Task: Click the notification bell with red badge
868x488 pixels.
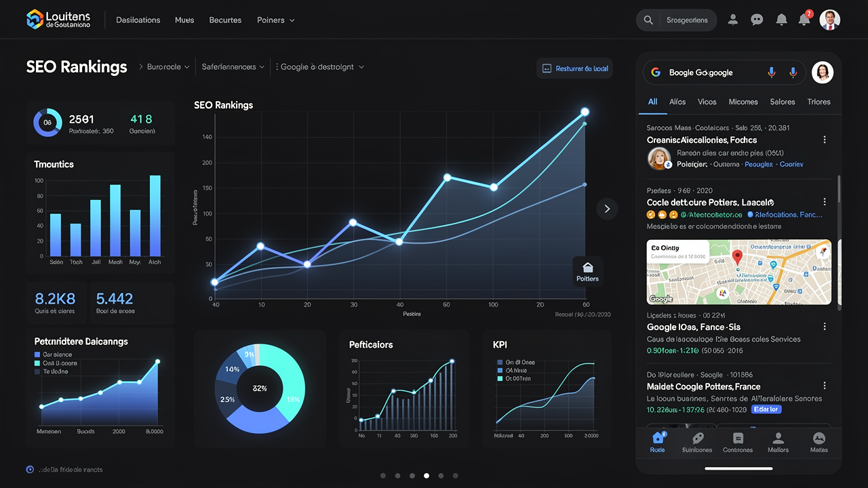Action: coord(805,19)
